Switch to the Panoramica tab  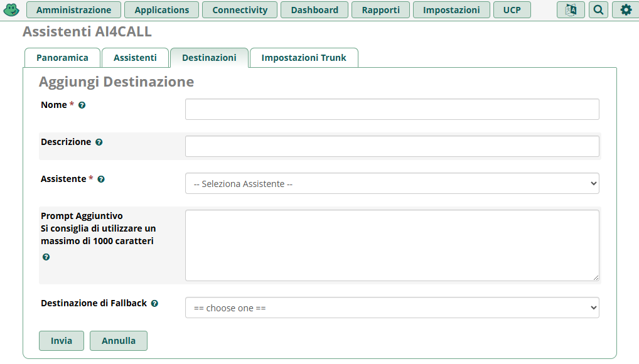click(62, 57)
